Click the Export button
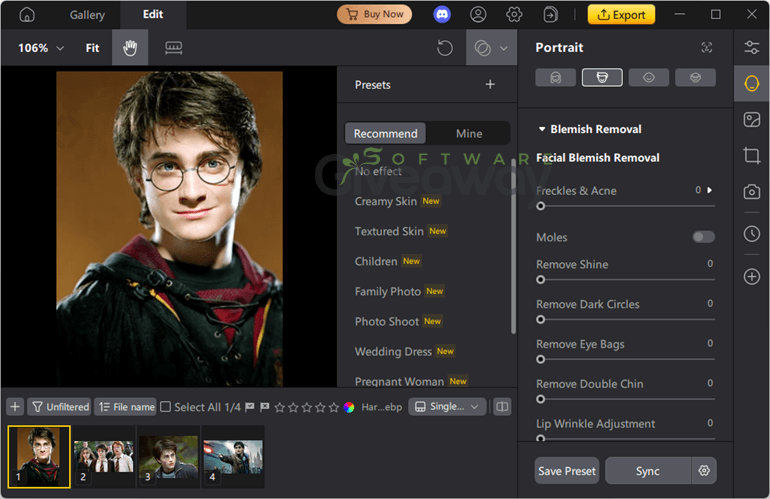Screen dimensions: 770x499 621,15
